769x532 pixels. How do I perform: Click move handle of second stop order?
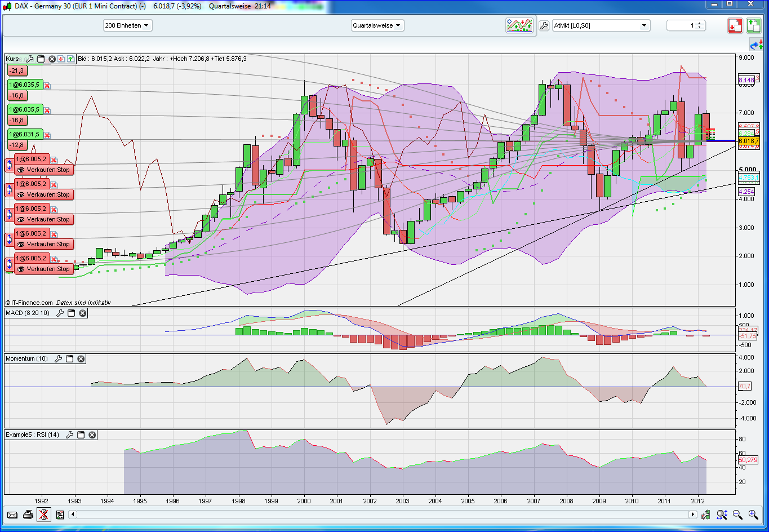[9, 190]
